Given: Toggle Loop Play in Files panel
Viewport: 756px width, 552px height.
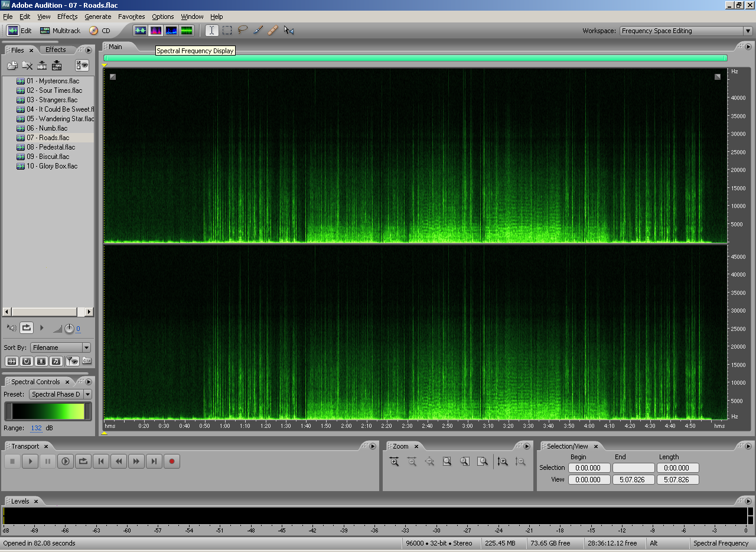Looking at the screenshot, I should tap(27, 327).
